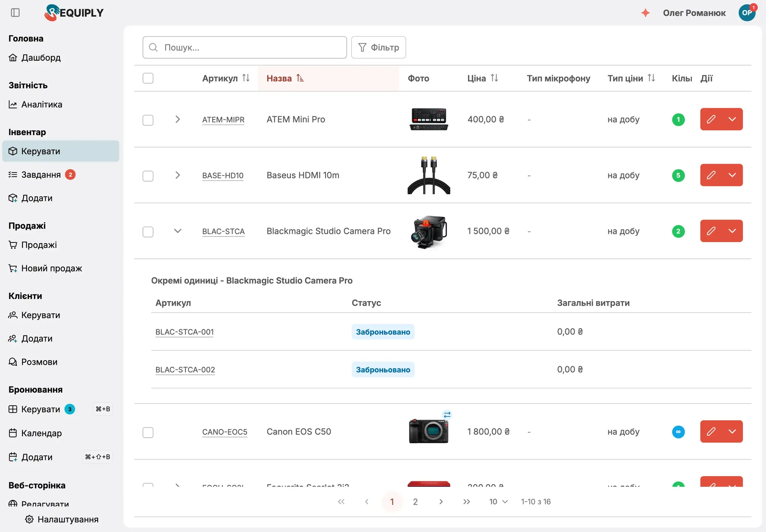Open the Blackmagic Studio Camera Pro photo thumbnail

click(429, 231)
